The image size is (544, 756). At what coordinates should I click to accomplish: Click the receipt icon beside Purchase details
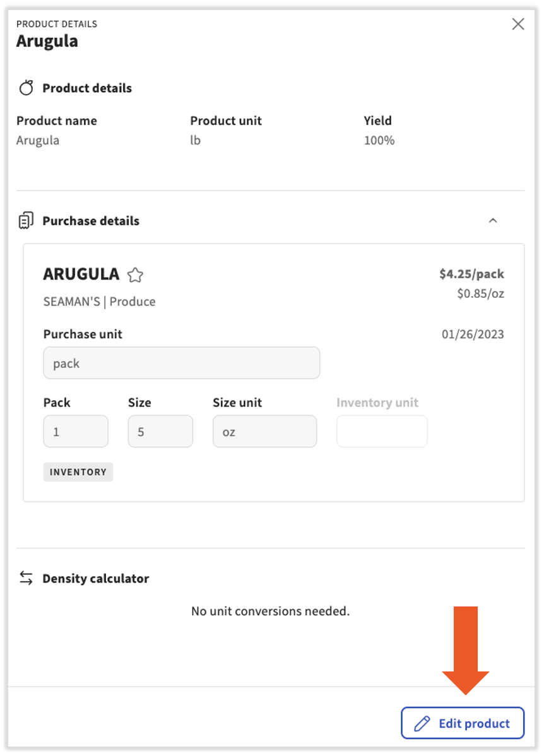tap(26, 221)
